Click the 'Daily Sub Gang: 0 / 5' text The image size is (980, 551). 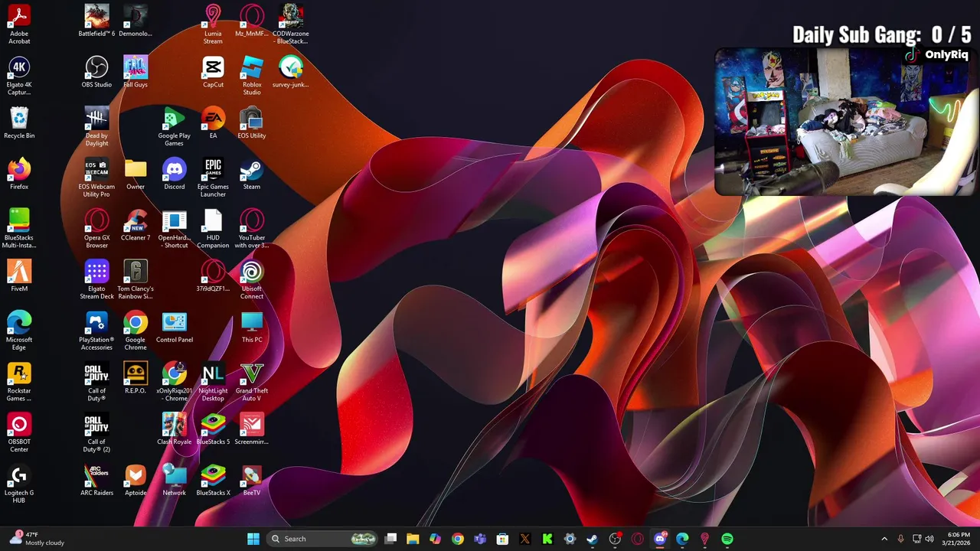click(881, 34)
